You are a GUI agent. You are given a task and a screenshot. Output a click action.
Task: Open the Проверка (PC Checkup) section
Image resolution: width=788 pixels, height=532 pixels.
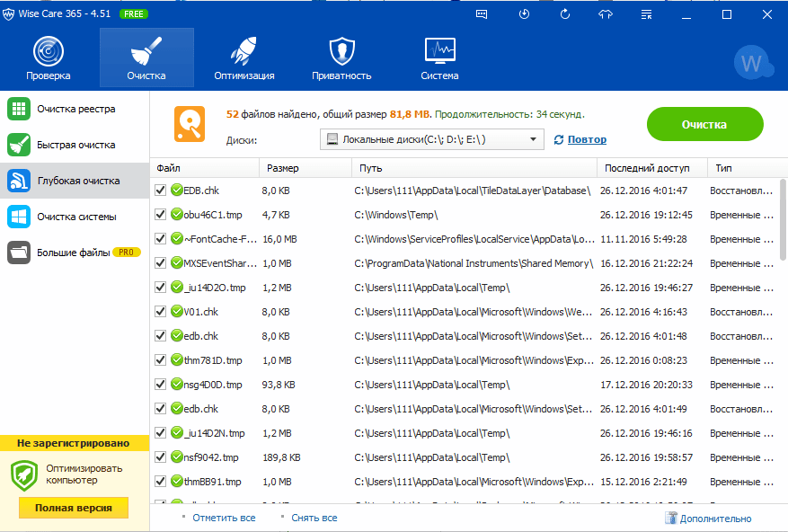[x=48, y=58]
